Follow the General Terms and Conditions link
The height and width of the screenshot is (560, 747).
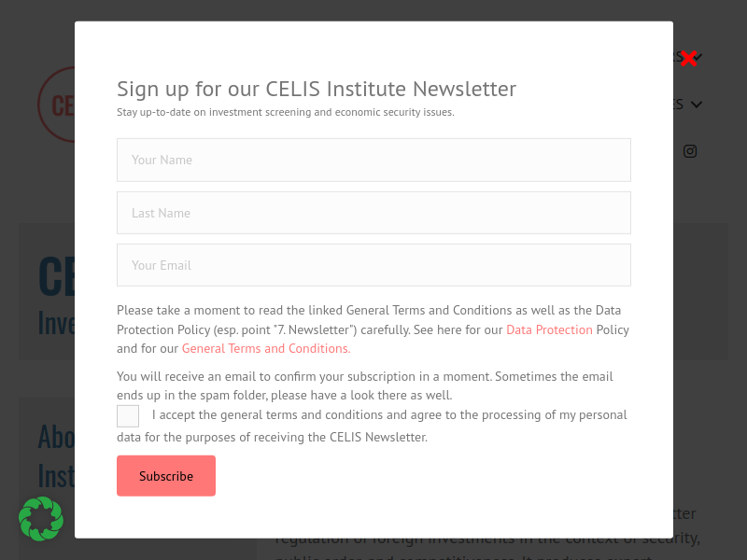(265, 348)
